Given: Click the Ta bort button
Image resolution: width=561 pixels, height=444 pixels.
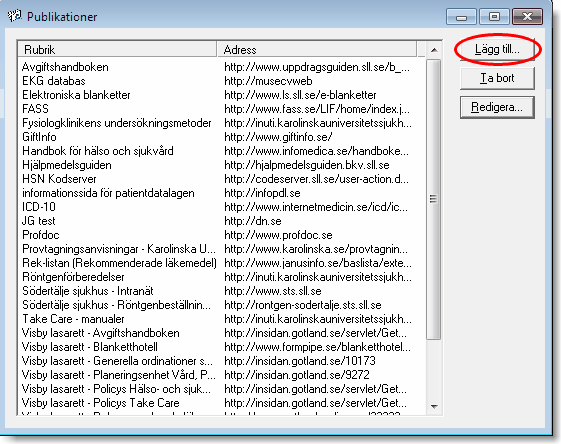Looking at the screenshot, I should (x=497, y=78).
